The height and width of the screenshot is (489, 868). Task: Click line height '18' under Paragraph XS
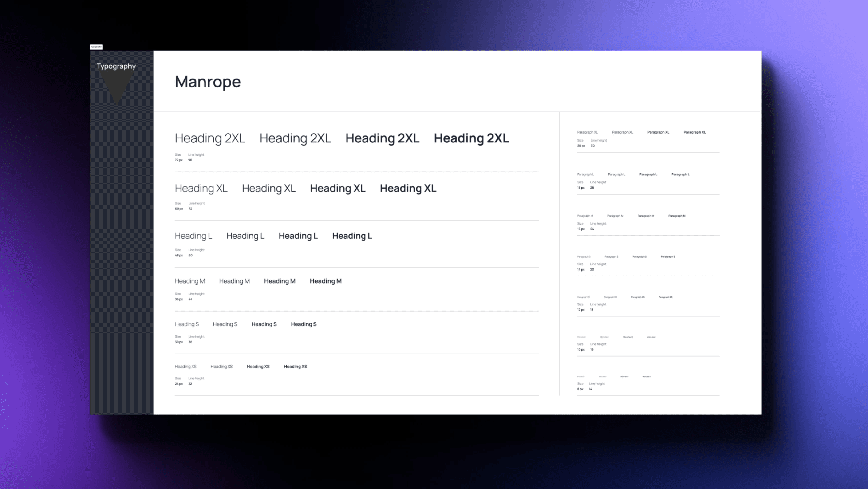(x=592, y=310)
